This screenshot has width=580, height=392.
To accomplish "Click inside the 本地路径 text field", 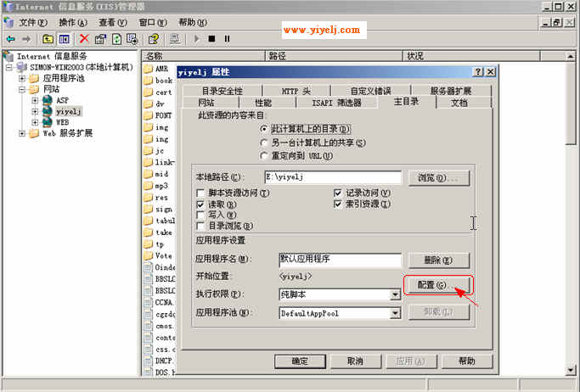I will pos(333,177).
